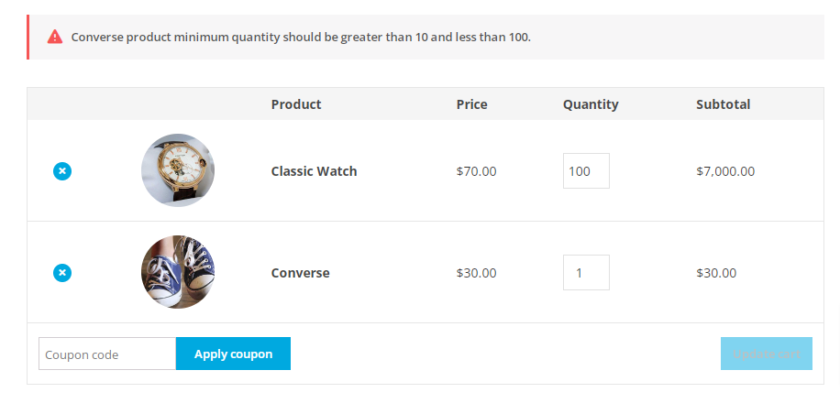Screen dimensions: 840x403
Task: Open the Classic Watch product link
Action: point(314,171)
